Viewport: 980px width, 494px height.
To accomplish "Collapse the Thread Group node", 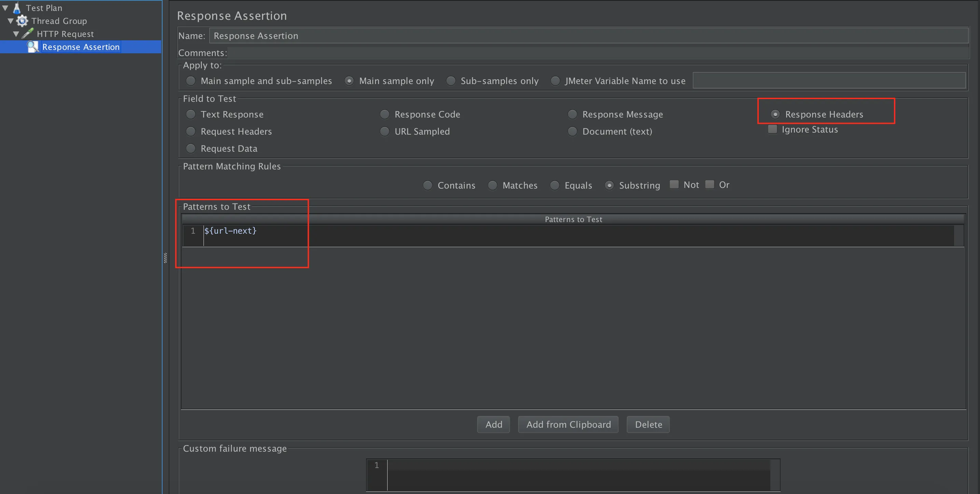I will [x=11, y=20].
